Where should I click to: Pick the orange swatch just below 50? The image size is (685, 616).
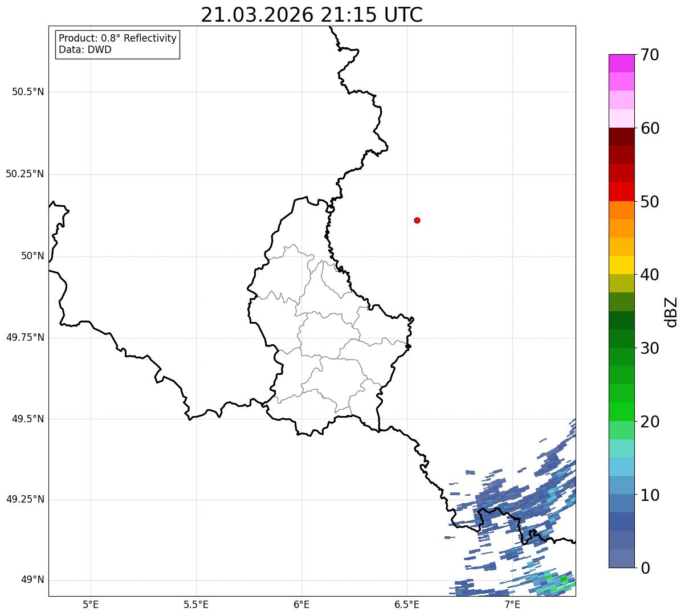point(621,210)
